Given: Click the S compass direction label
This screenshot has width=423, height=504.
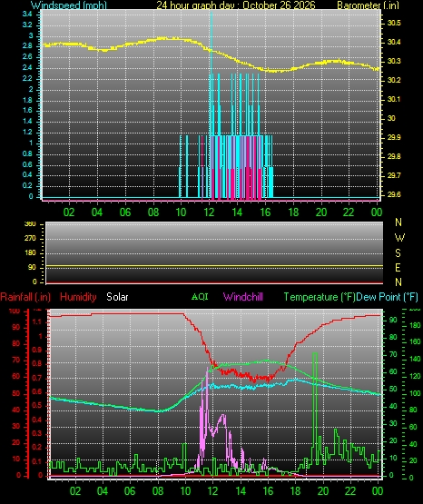Looking at the screenshot, I should [398, 253].
